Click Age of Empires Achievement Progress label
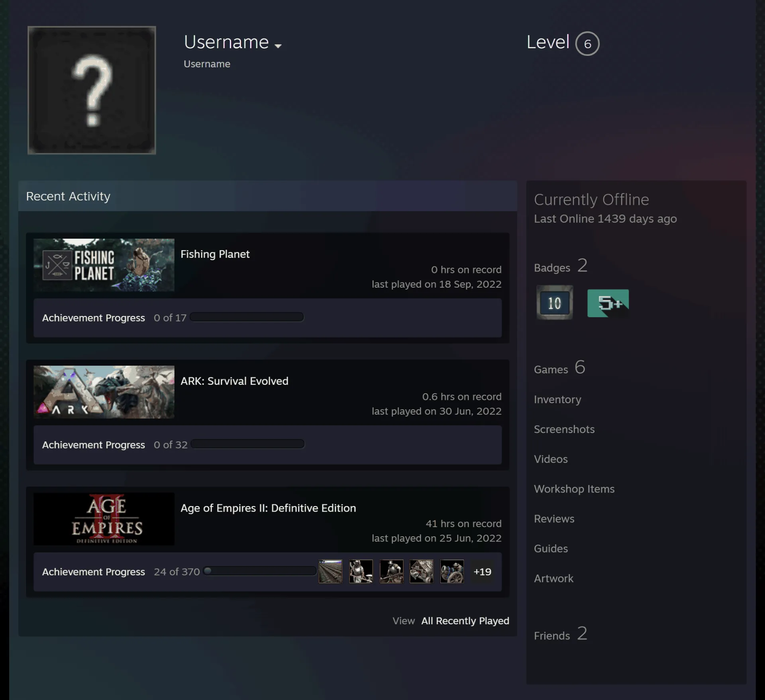Viewport: 765px width, 700px height. click(94, 572)
